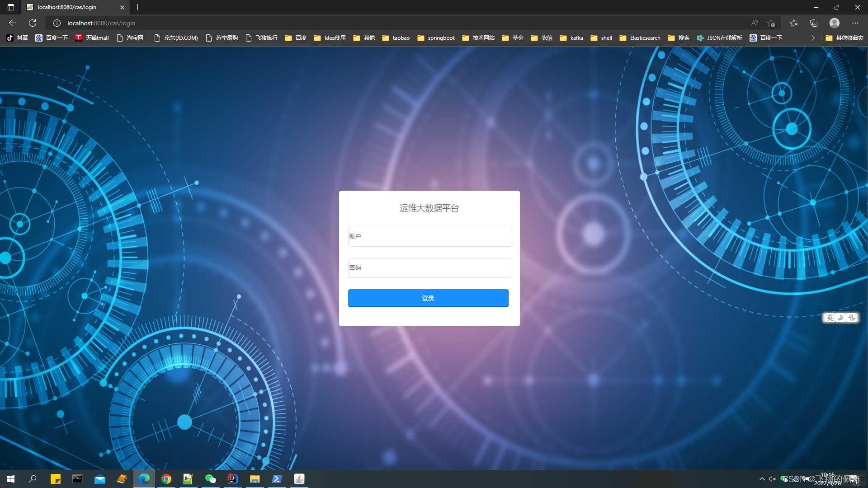
Task: Open File Explorer from taskbar
Action: [x=255, y=479]
